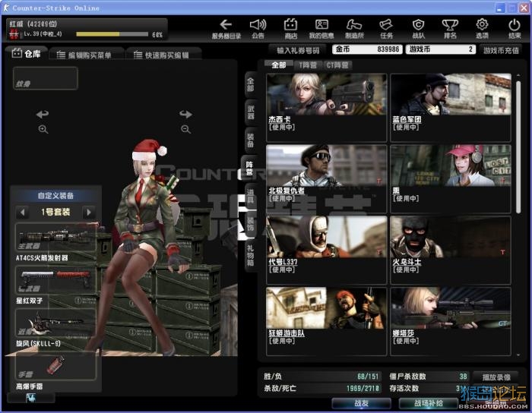Click the 游戏币 game coin balance field
Viewport: 532px width, 413px height.
[440, 49]
